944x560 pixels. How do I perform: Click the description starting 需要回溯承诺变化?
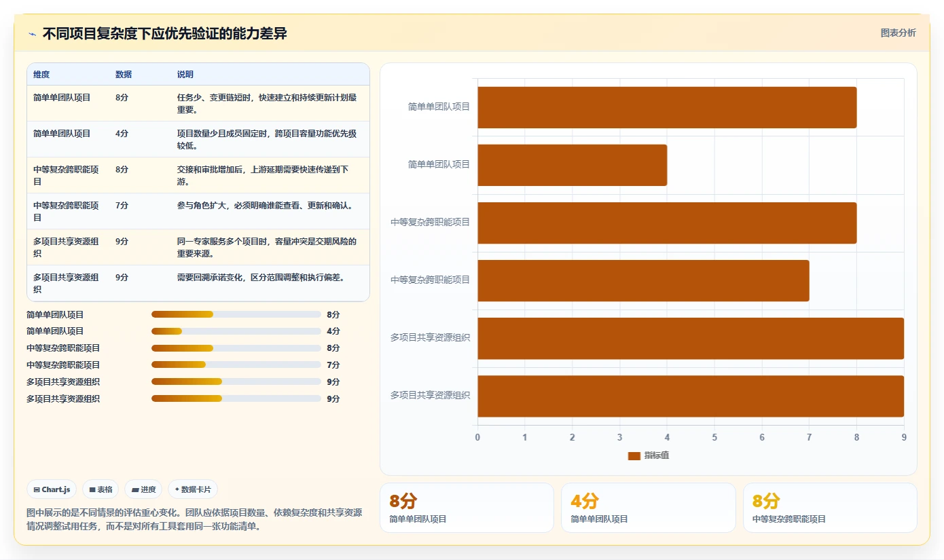tap(261, 277)
